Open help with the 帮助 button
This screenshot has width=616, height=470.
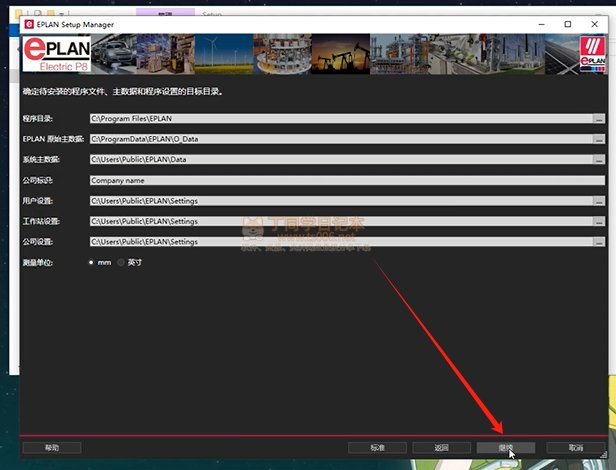(x=51, y=447)
